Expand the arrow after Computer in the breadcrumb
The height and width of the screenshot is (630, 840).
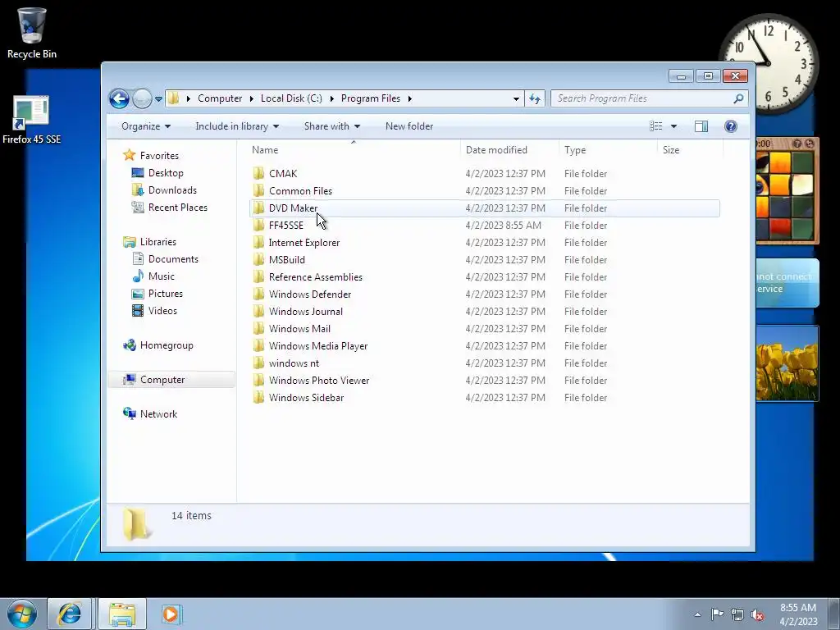tap(251, 98)
